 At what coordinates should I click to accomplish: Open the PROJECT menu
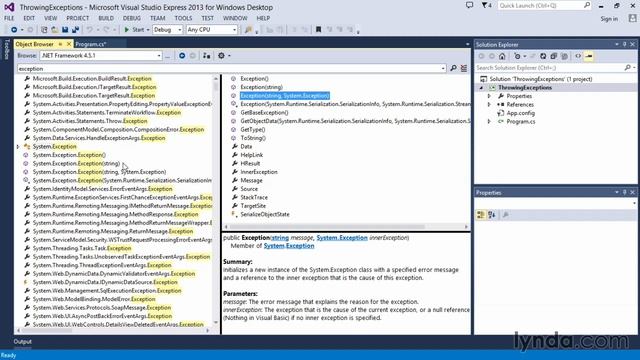click(x=78, y=18)
